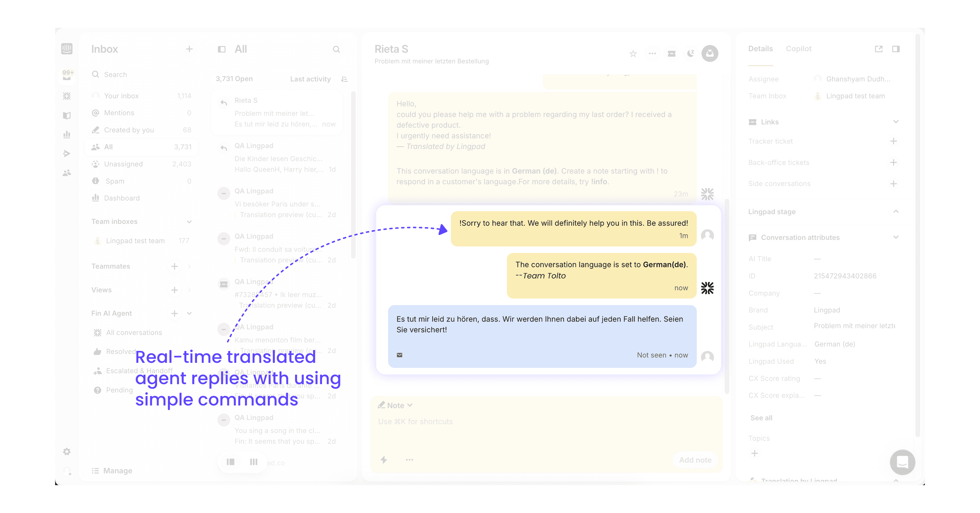
Task: Switch to the table column layout view
Action: point(253,462)
